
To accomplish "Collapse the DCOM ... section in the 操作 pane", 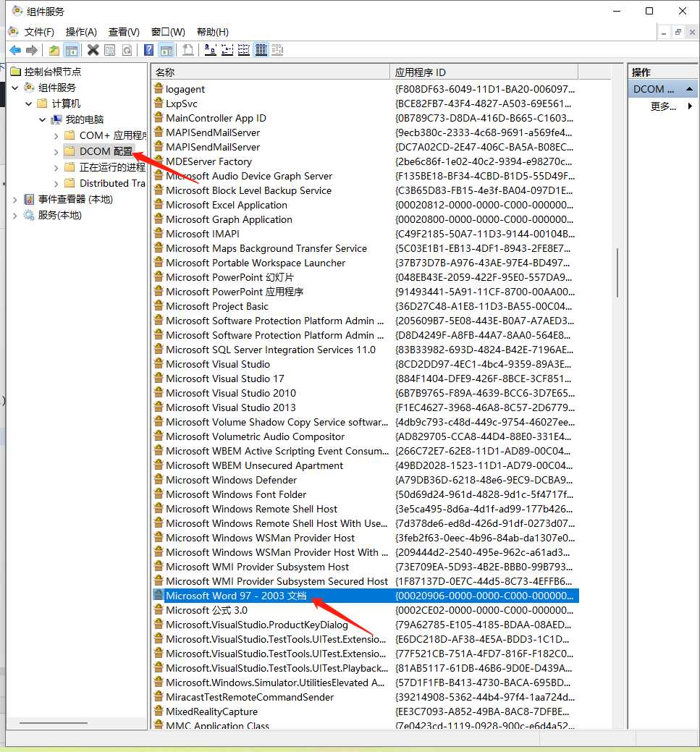I will 689,89.
